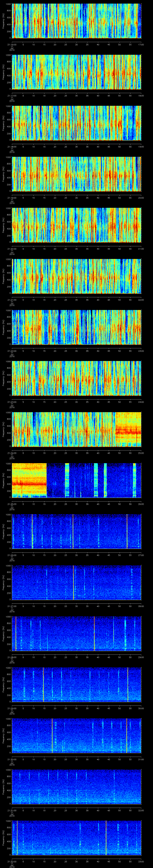Click the 25:00 end time label
Image resolution: width=153 pixels, height=868 pixels.
click(x=141, y=453)
